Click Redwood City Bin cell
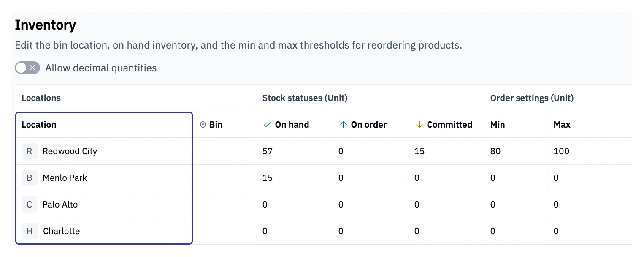Image resolution: width=644 pixels, height=257 pixels. [x=224, y=151]
